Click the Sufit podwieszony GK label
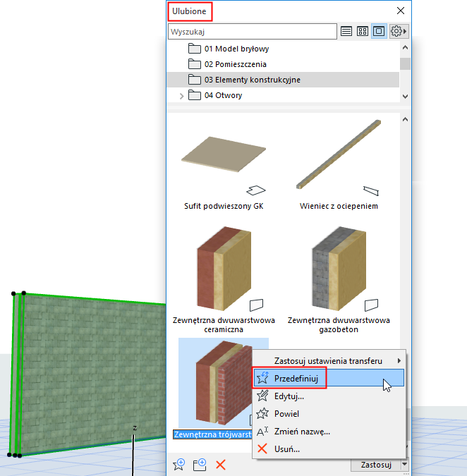Image resolution: width=467 pixels, height=476 pixels. coord(224,206)
